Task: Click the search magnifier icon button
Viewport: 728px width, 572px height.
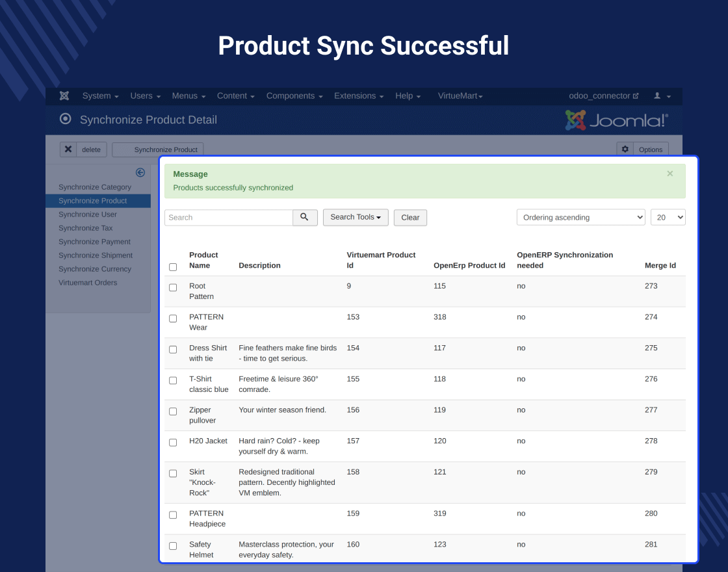Action: [305, 217]
